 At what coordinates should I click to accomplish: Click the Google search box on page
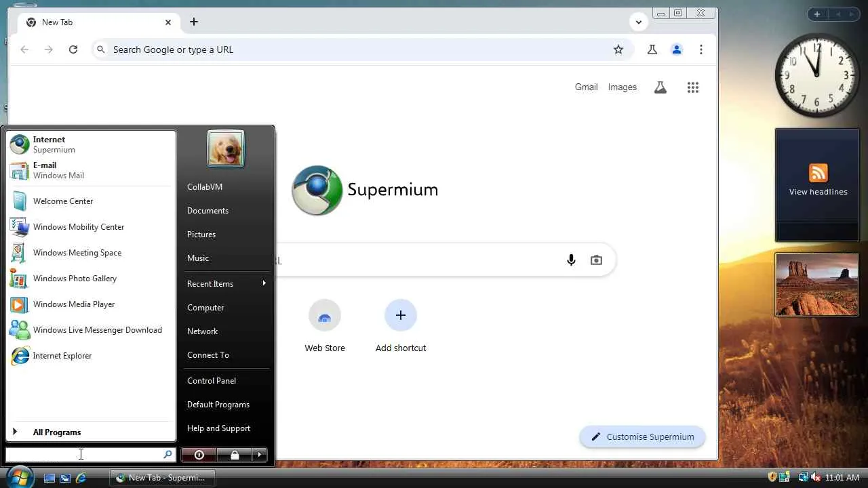(x=445, y=260)
